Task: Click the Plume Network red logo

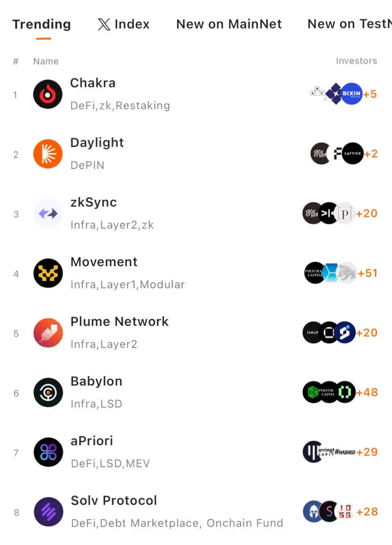Action: coord(48,333)
